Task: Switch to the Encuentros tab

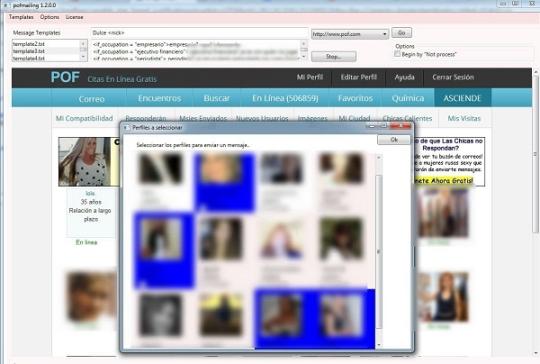Action: coord(159,98)
